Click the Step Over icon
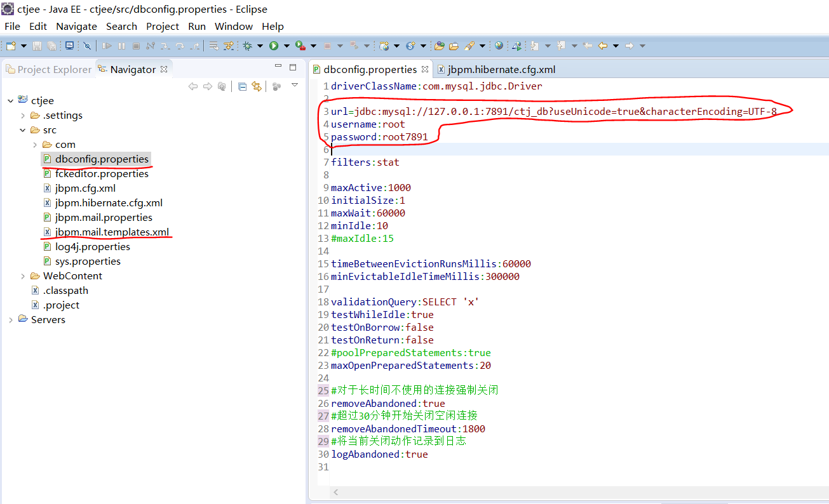 click(x=180, y=46)
